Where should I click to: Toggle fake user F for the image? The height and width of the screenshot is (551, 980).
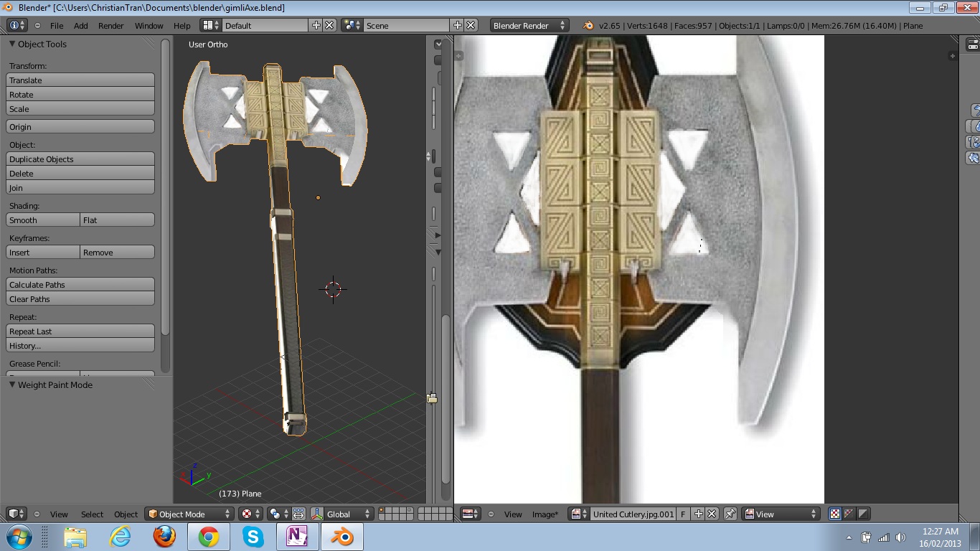tap(684, 514)
